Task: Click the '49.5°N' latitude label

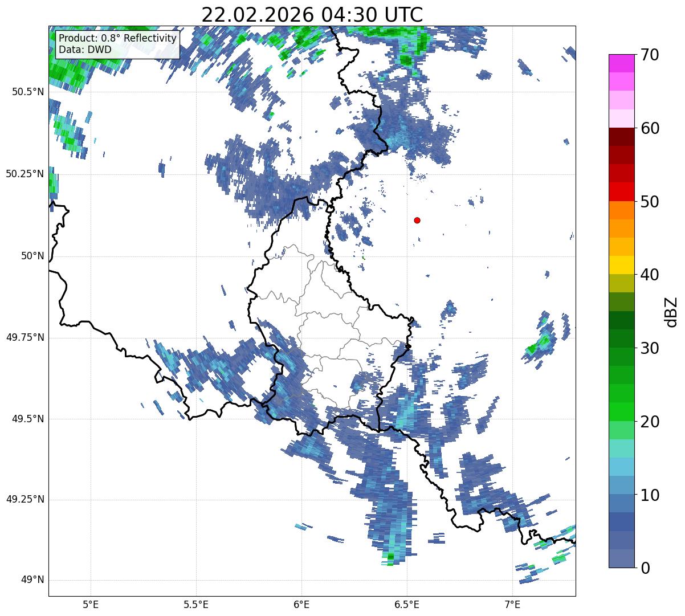Action: [28, 419]
